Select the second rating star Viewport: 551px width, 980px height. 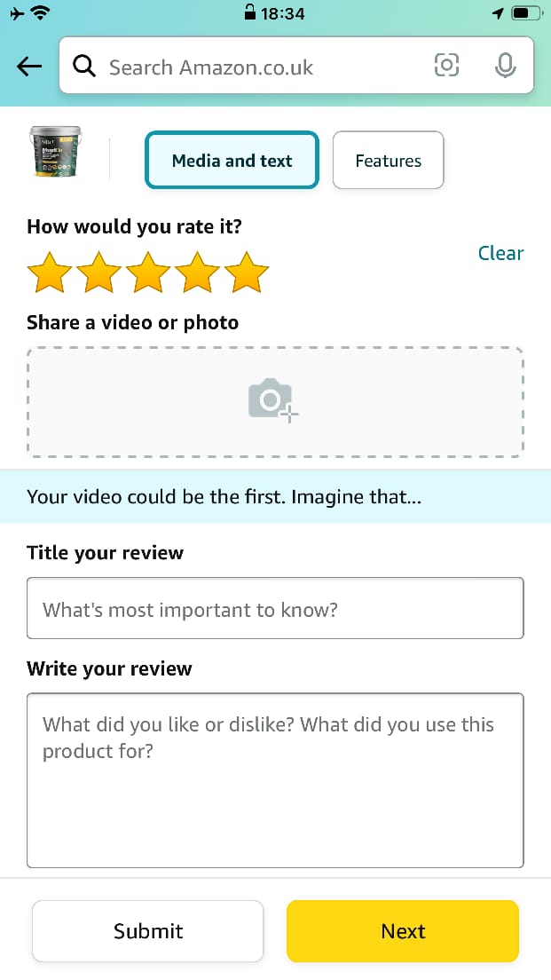coord(98,273)
